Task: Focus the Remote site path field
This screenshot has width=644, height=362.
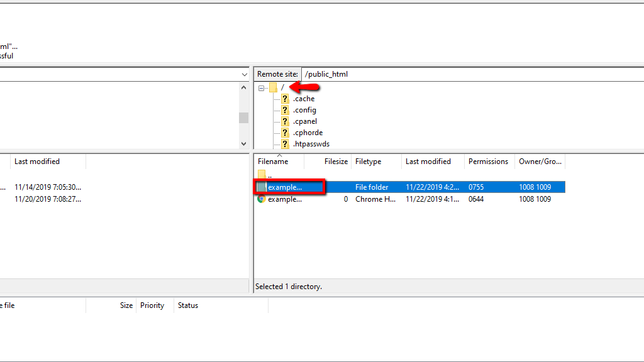Action: 472,74
